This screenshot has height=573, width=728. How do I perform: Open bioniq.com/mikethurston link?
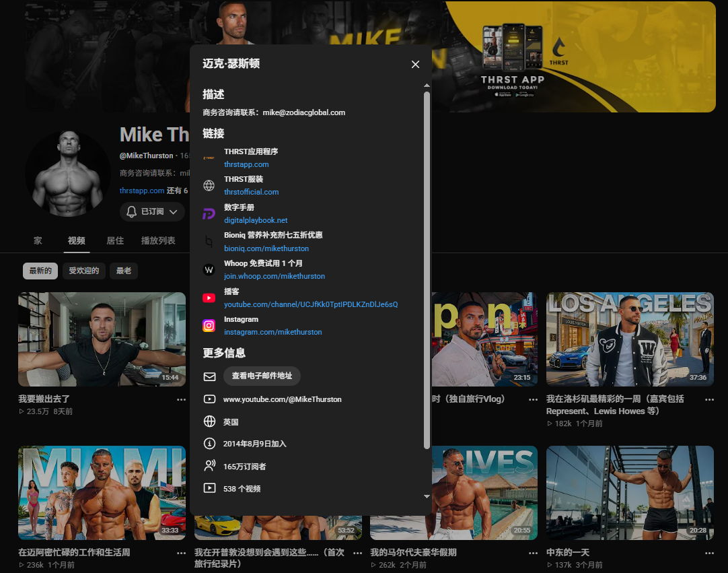tap(266, 248)
